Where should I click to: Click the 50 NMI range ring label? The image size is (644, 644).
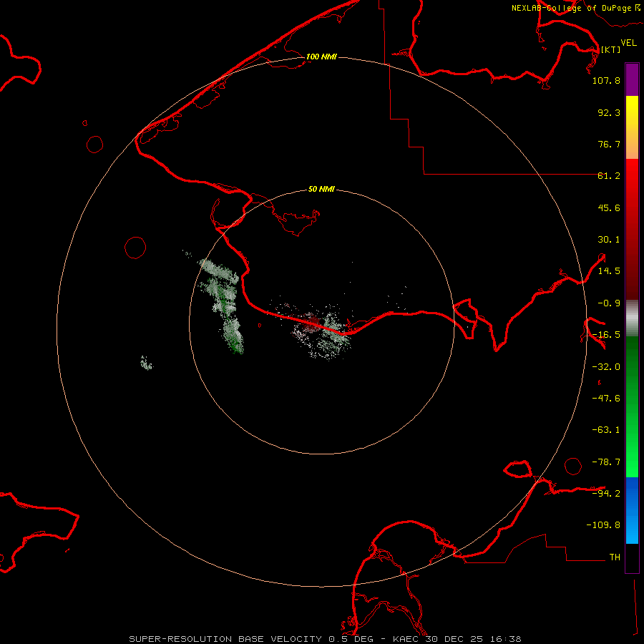point(321,189)
